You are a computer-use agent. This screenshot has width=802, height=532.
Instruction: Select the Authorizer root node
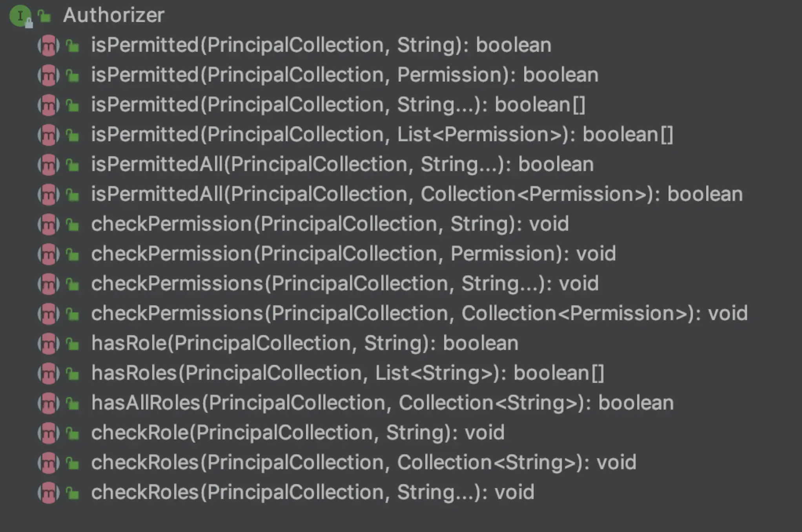coord(113,16)
